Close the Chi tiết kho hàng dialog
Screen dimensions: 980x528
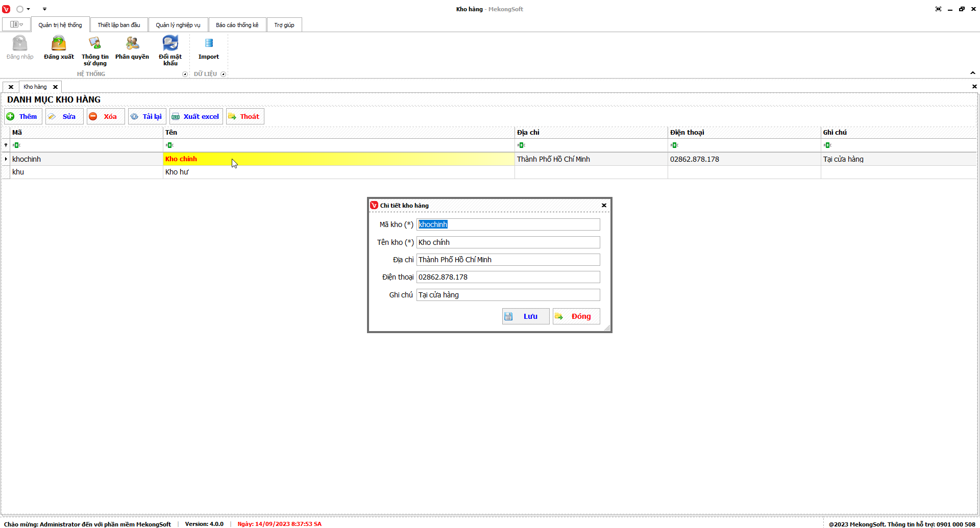click(x=604, y=205)
